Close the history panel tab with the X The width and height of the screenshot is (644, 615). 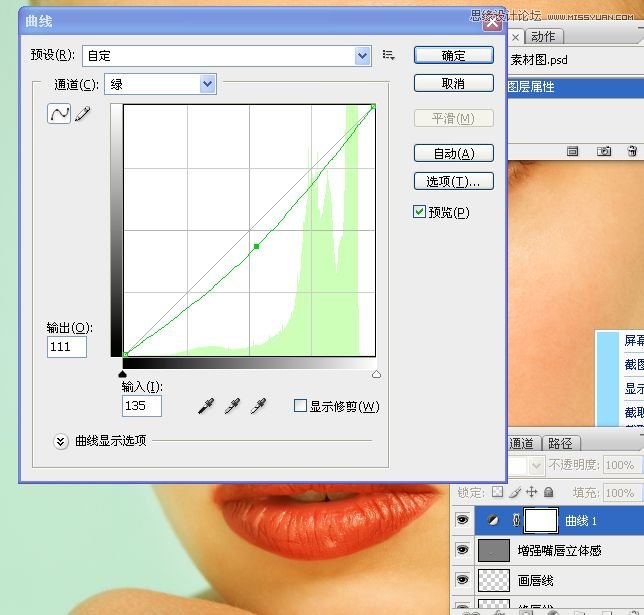click(x=515, y=37)
